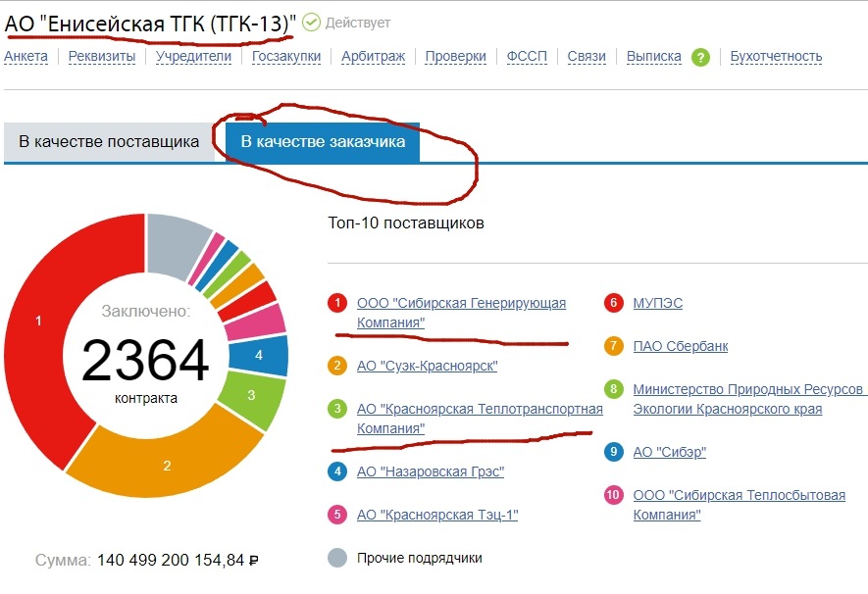Open the 'Анкета' section
The image size is (868, 594).
[x=26, y=57]
